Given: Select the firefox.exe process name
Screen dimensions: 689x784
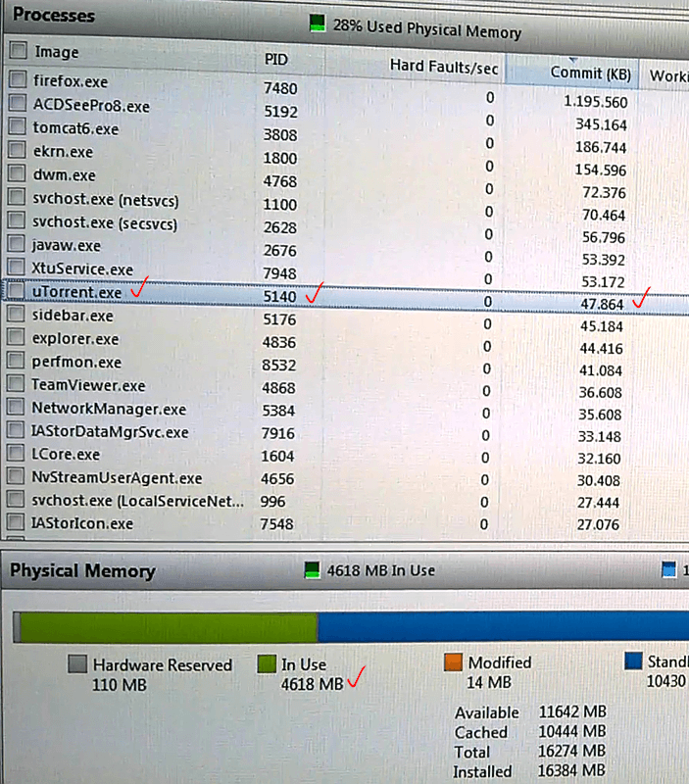Looking at the screenshot, I should [70, 81].
